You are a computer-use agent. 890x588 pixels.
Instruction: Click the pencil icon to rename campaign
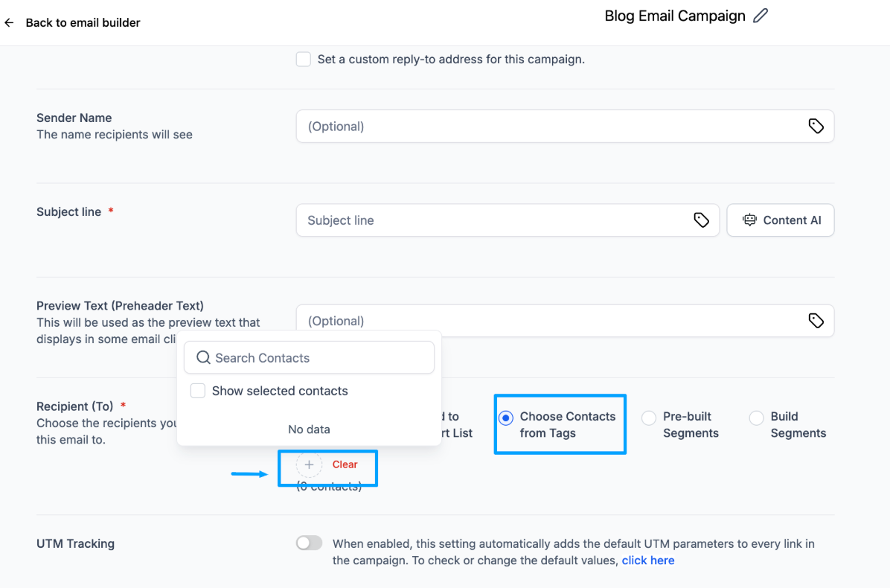click(760, 16)
